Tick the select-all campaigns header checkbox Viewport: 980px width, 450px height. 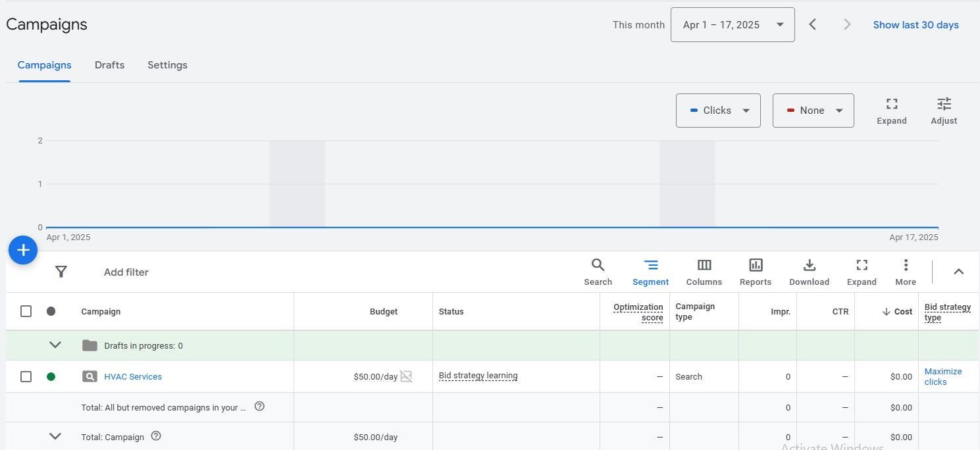pos(26,311)
